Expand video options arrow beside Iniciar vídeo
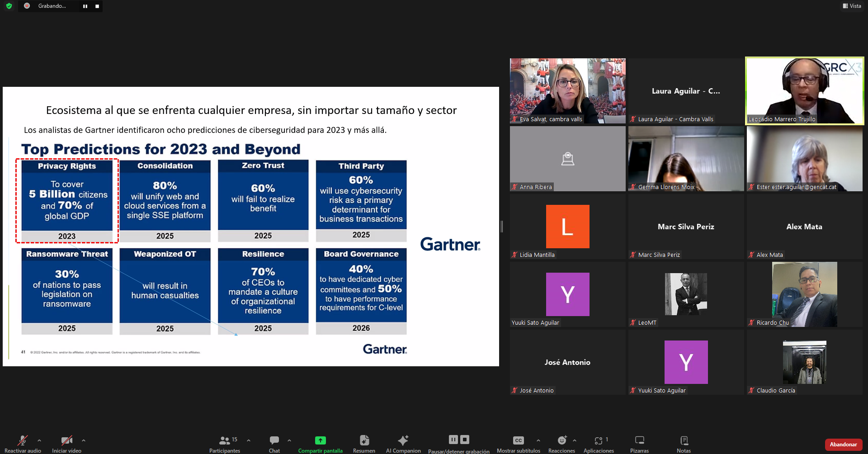The height and width of the screenshot is (454, 868). 84,440
